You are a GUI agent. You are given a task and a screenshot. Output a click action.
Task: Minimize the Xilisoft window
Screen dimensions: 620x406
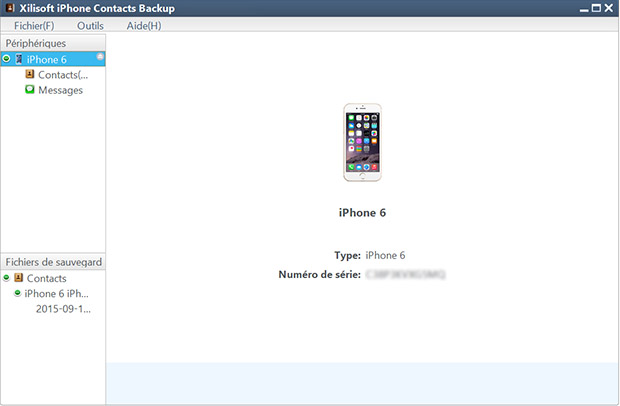tap(584, 8)
